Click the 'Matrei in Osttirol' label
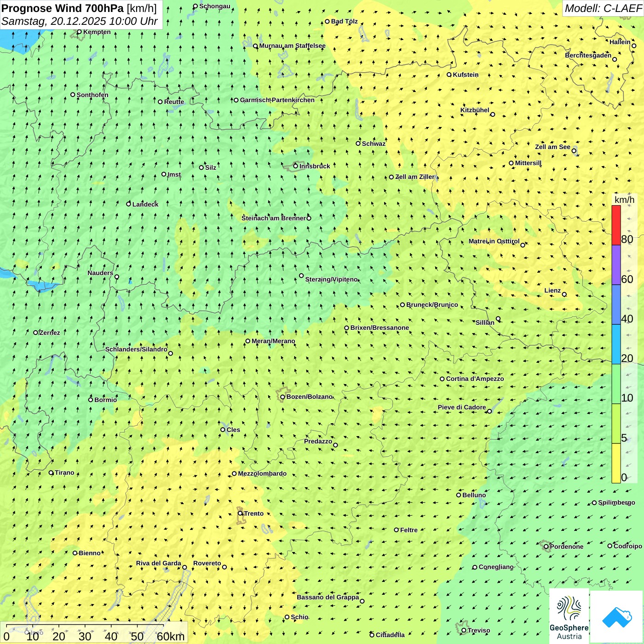 point(494,241)
